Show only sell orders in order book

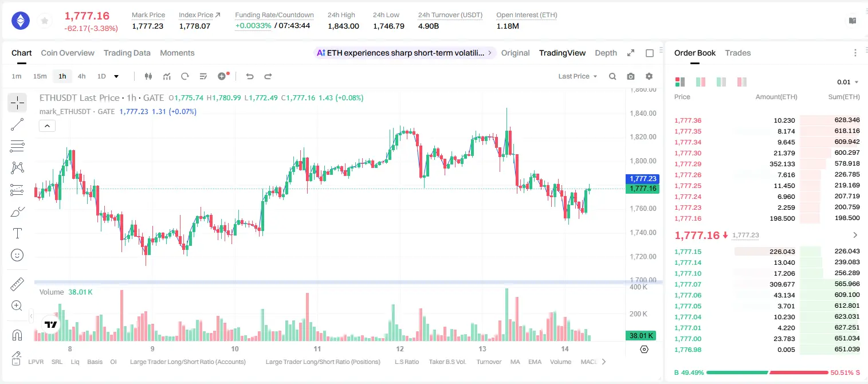742,82
